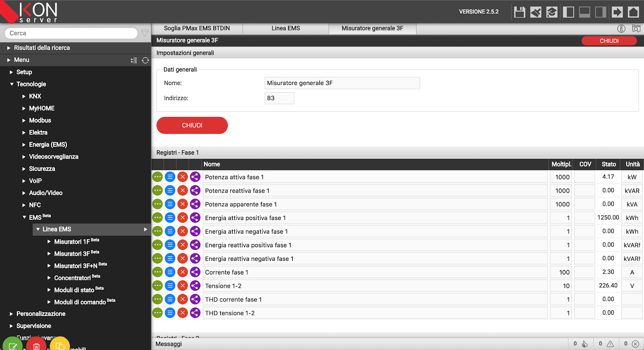Open green options for THD corrente fase 1
This screenshot has height=350, width=644.
point(157,299)
